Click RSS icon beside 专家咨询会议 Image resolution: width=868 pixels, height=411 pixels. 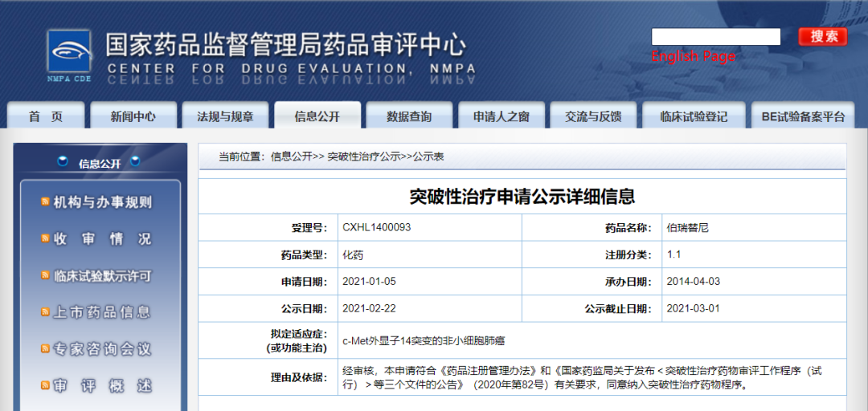click(46, 349)
